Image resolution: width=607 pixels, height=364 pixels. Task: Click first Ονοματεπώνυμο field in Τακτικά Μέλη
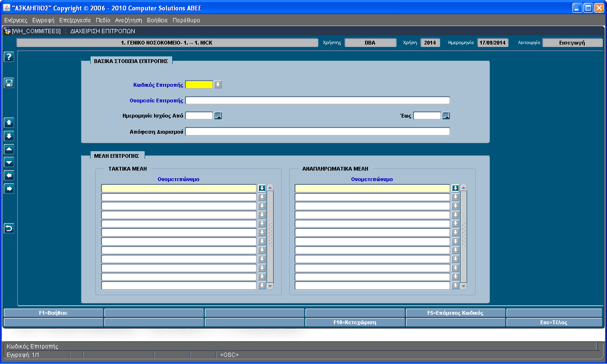pos(179,188)
